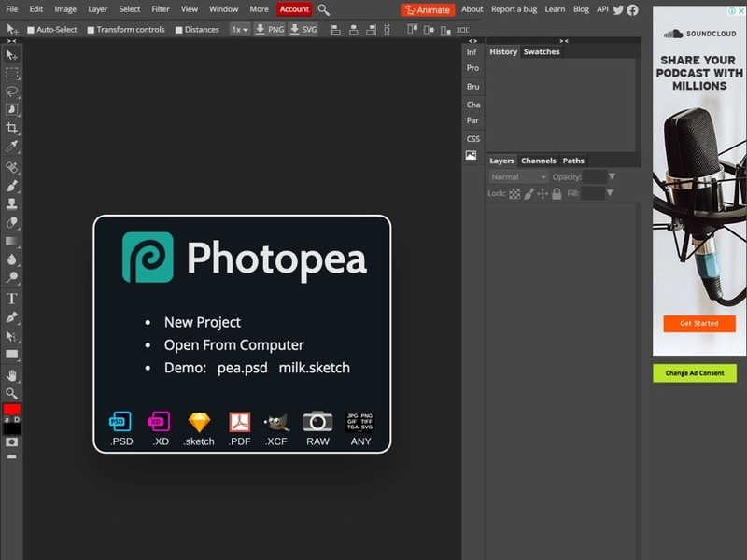Lock transparent pixels checkerboard icon
This screenshot has width=747, height=560.
coord(514,193)
